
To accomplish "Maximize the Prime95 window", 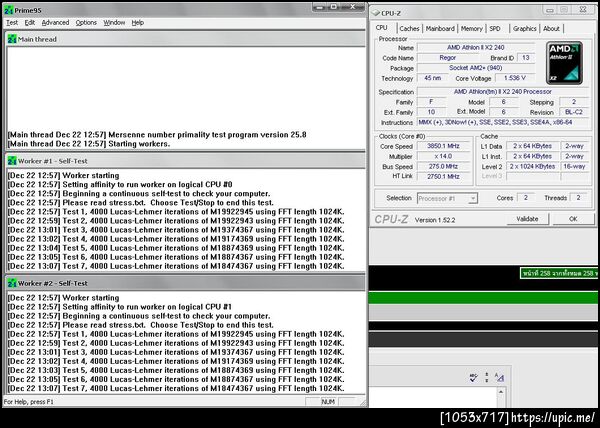I will coord(334,7).
